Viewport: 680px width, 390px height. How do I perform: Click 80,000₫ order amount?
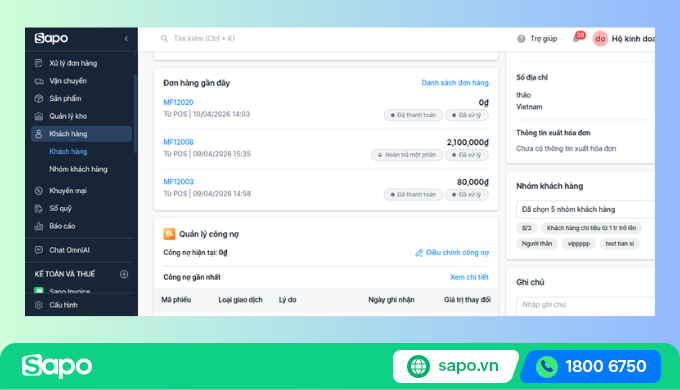pos(473,182)
